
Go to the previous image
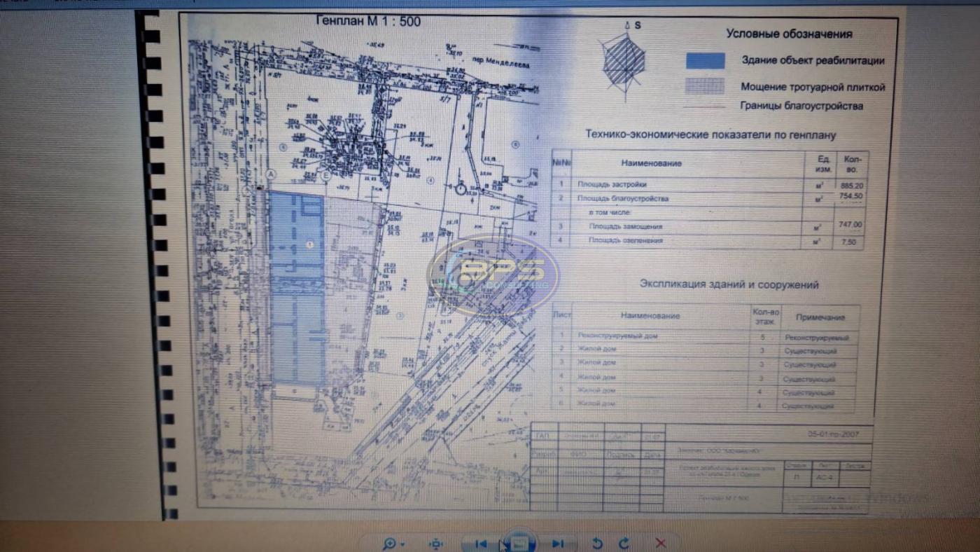point(481,544)
